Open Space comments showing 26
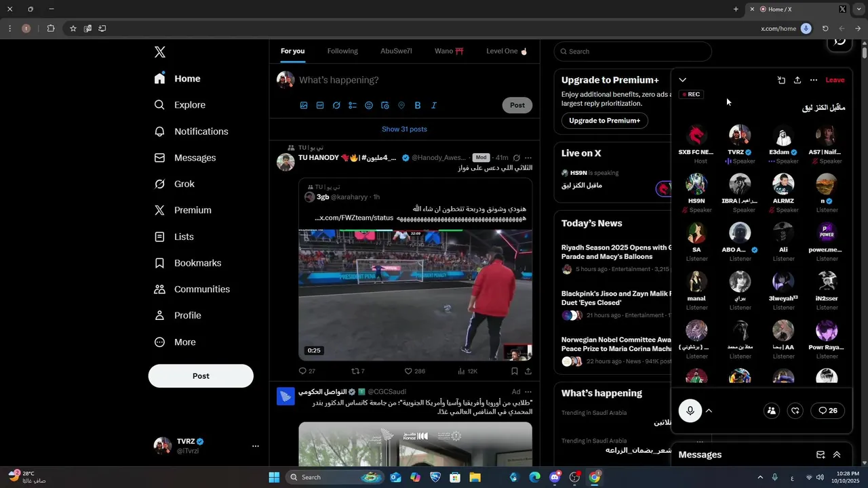 828,411
